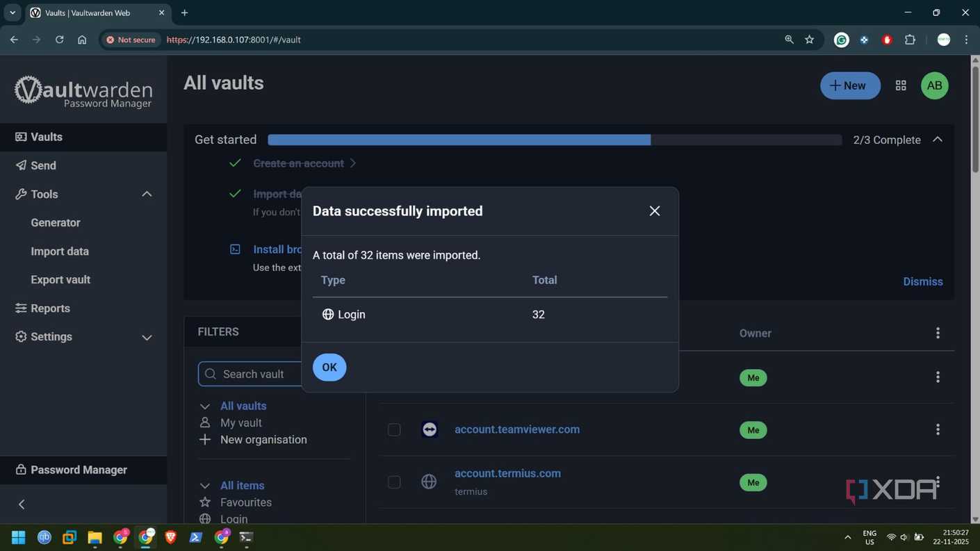Collapse the All items filter chevron
The height and width of the screenshot is (551, 980).
point(204,486)
